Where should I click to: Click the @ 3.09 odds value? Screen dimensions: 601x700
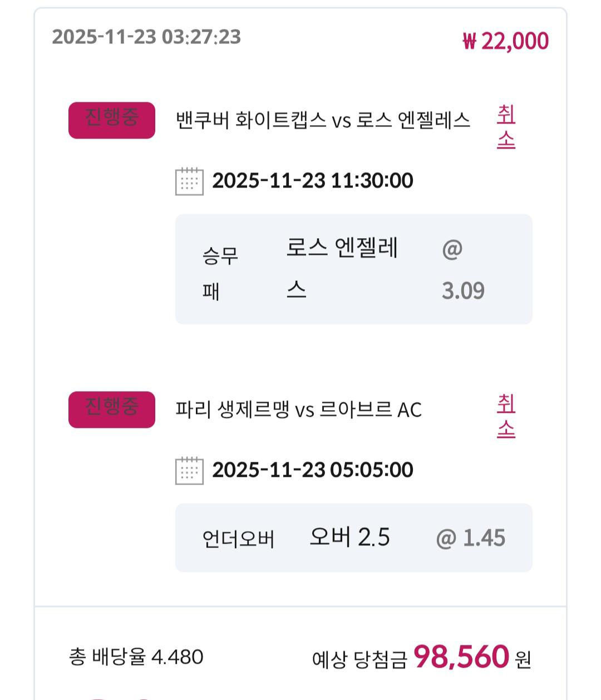coord(462,270)
